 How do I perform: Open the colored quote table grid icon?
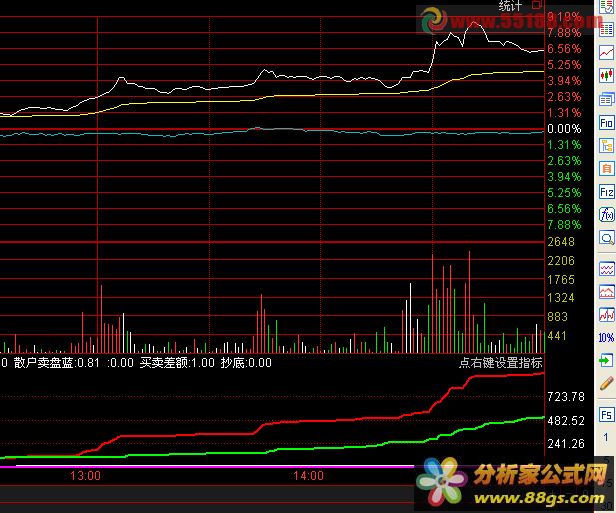pos(606,29)
